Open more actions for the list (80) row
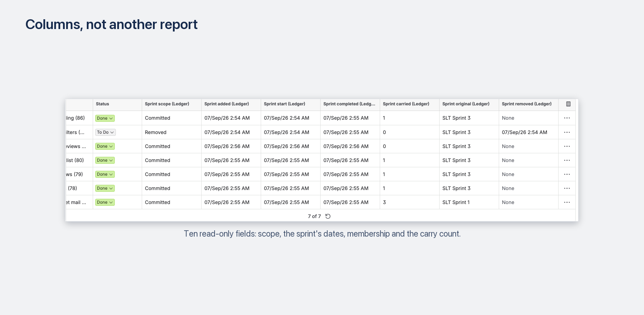Viewport: 644px width, 315px height. tap(567, 160)
